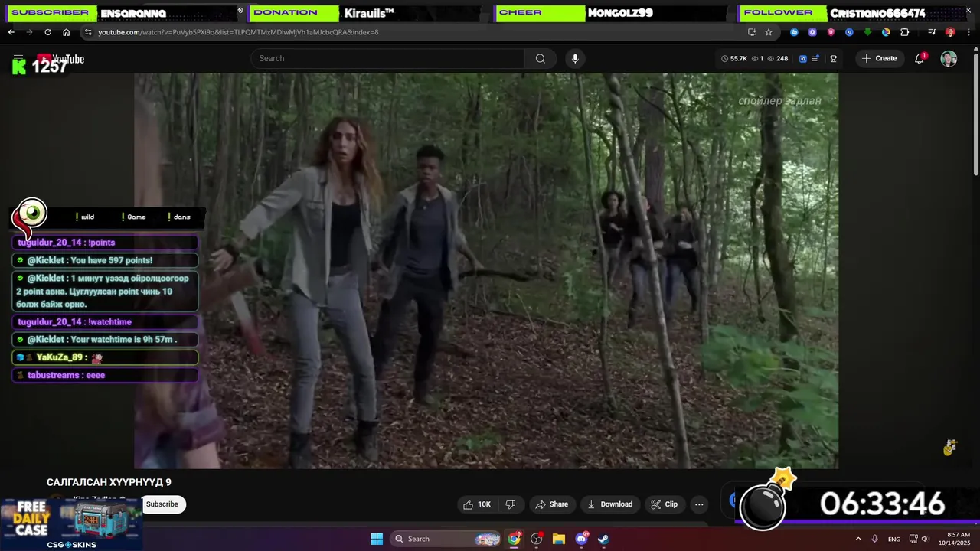The height and width of the screenshot is (551, 980).
Task: Open Chrome three-dot menu
Action: (969, 32)
